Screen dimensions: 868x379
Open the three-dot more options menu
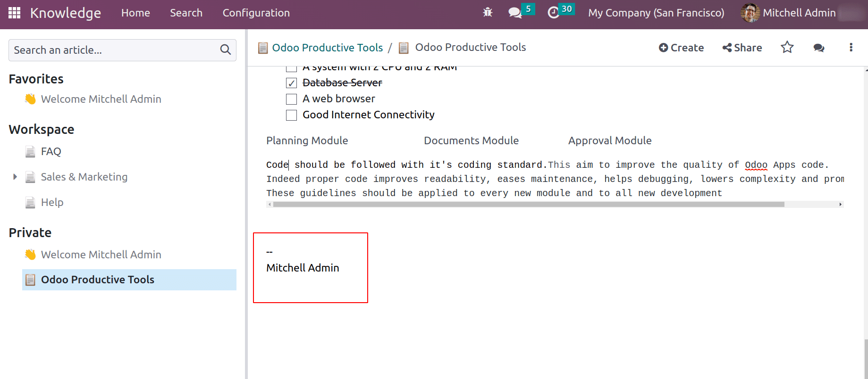(851, 47)
